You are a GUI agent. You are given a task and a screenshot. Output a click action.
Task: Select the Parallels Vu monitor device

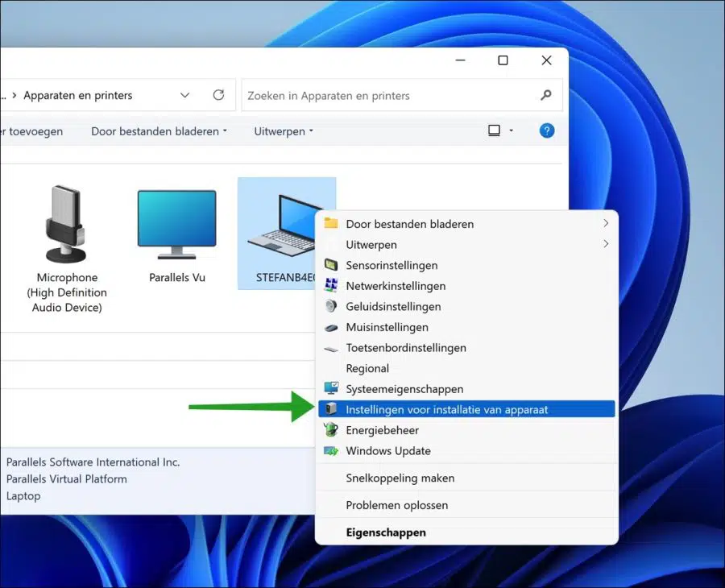tap(177, 237)
